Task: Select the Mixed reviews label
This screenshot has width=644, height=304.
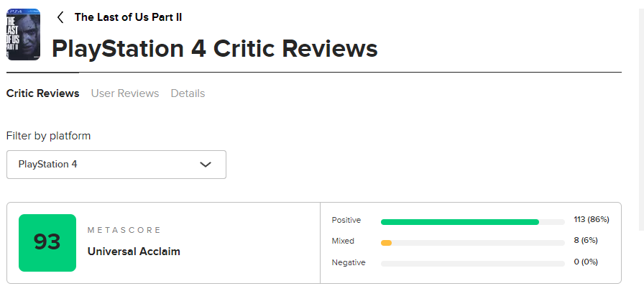Action: click(343, 241)
